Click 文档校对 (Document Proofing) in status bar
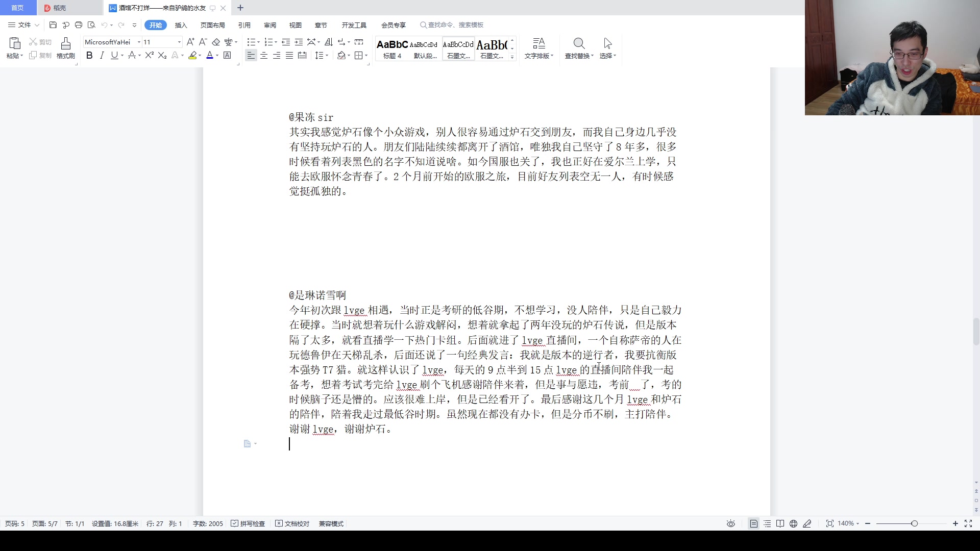Image resolution: width=980 pixels, height=551 pixels. 292,523
